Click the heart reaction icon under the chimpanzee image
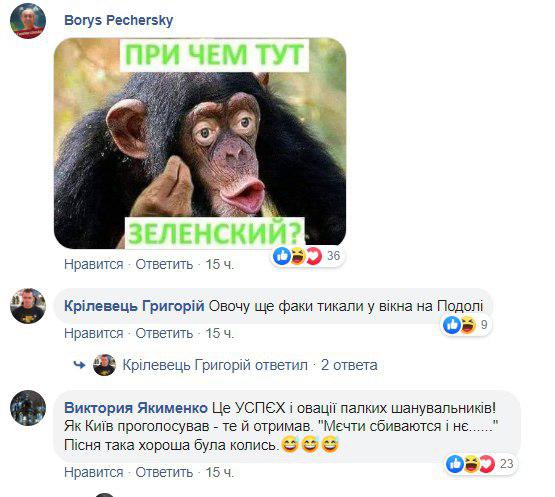Viewport: 555px width, 497px height. [313, 256]
